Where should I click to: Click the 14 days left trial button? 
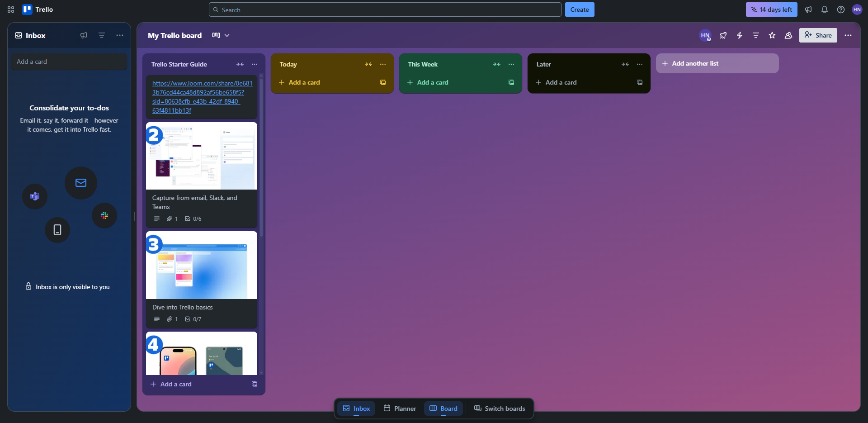772,10
